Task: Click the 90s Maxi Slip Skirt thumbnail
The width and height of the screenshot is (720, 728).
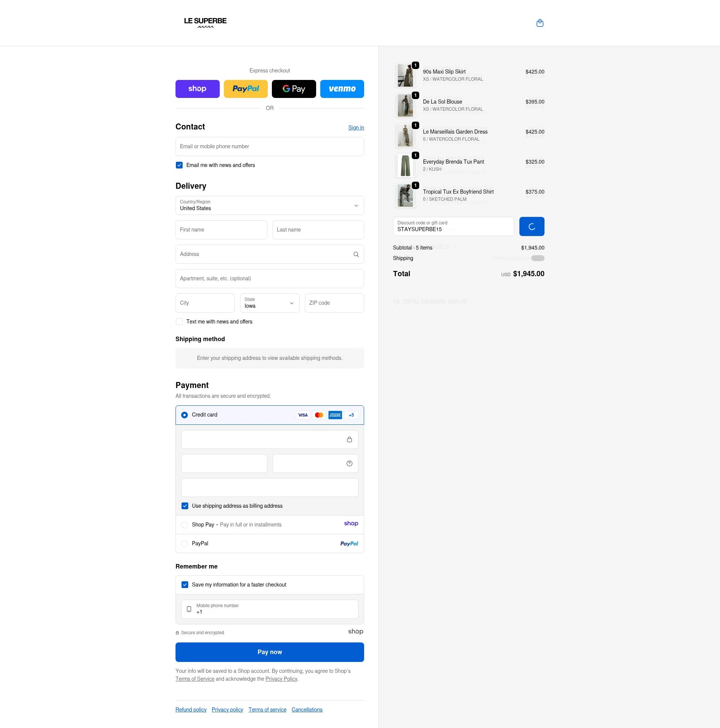Action: [x=405, y=75]
